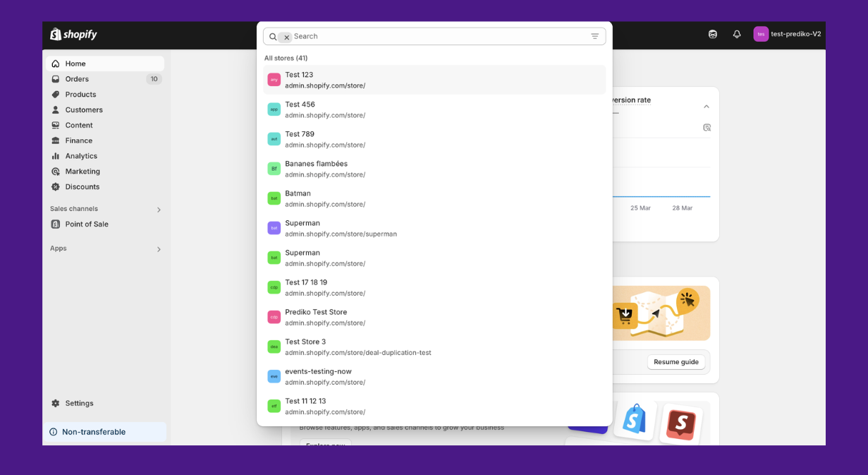
Task: Click the Products tag icon
Action: click(56, 95)
